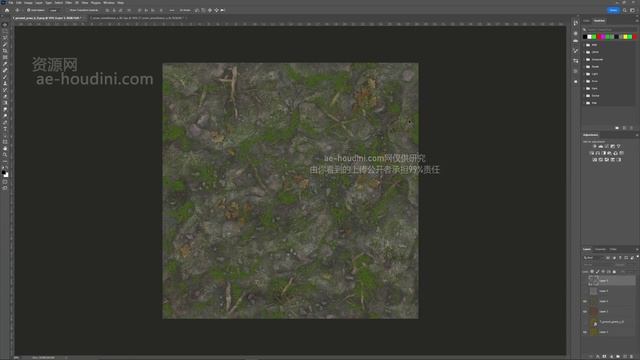Switch to the Color panel tab
Image resolution: width=640 pixels, height=360 pixels.
[x=587, y=20]
